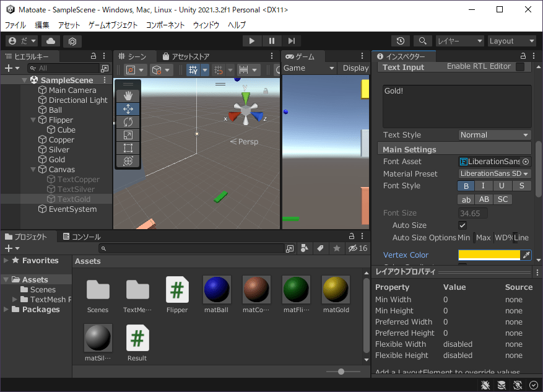Click the Vertex Color yellow swatch
This screenshot has height=392, width=543.
[x=489, y=255]
